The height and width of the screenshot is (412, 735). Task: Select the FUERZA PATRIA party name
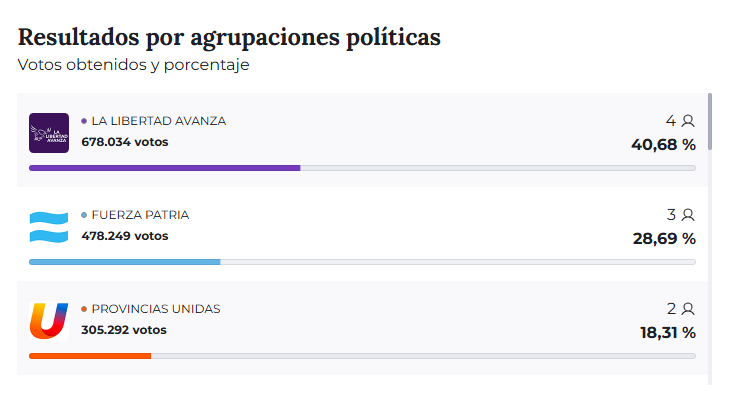click(x=140, y=215)
